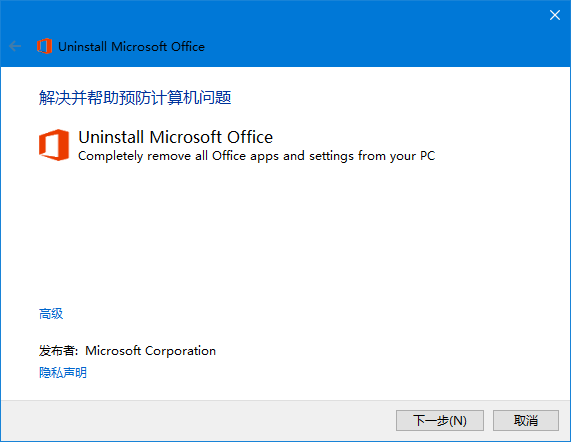Select the heading 解决并帮助预防计算机问题
The height and width of the screenshot is (442, 571).
coord(135,98)
